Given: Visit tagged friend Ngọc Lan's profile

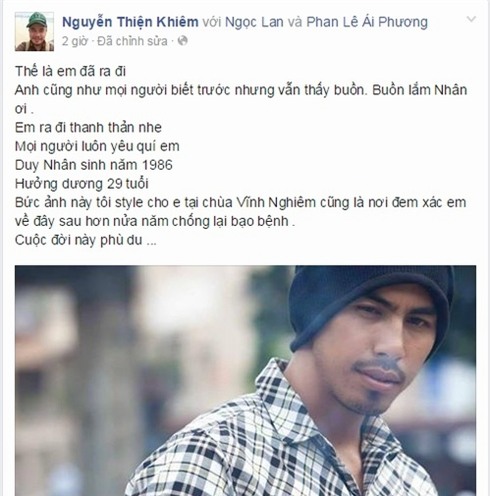Looking at the screenshot, I should coord(254,22).
